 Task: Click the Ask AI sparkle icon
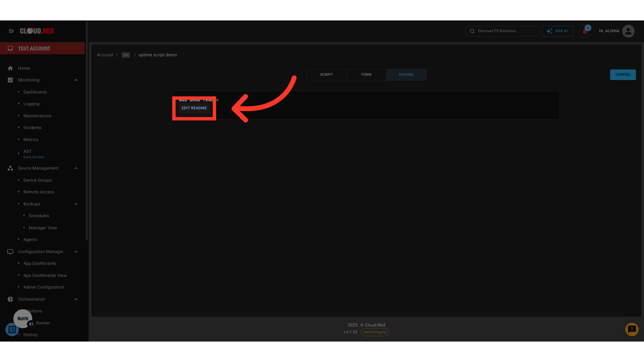(549, 31)
